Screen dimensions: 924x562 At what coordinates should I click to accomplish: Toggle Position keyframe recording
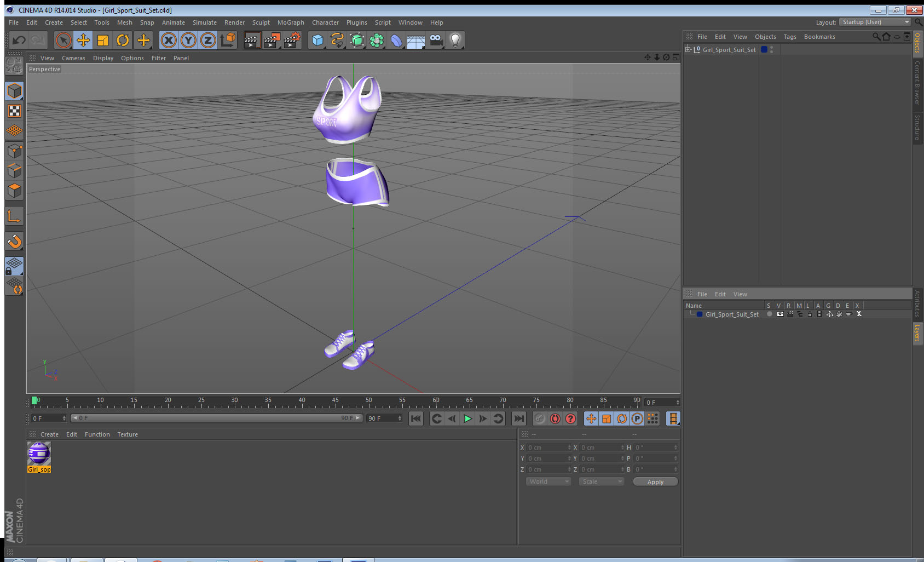pyautogui.click(x=591, y=418)
